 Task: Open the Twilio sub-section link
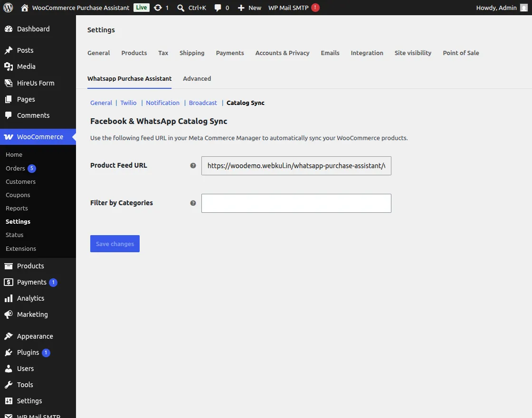click(128, 103)
